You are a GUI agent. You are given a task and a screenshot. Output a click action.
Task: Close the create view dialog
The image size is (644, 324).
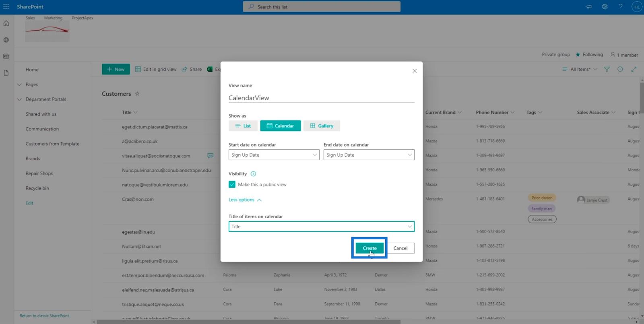[x=415, y=71]
